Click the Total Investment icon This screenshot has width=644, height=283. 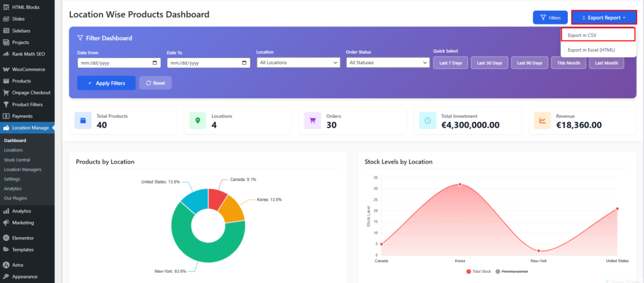click(428, 120)
